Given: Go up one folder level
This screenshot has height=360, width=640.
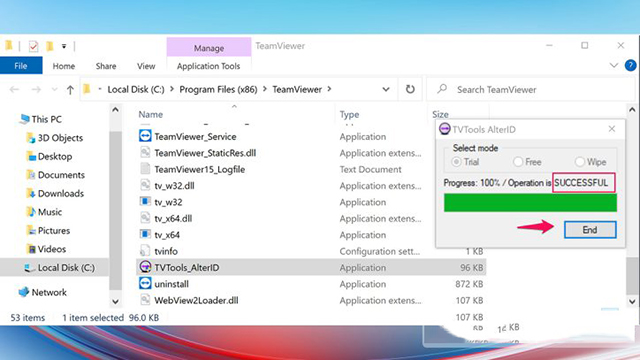Looking at the screenshot, I should point(70,89).
